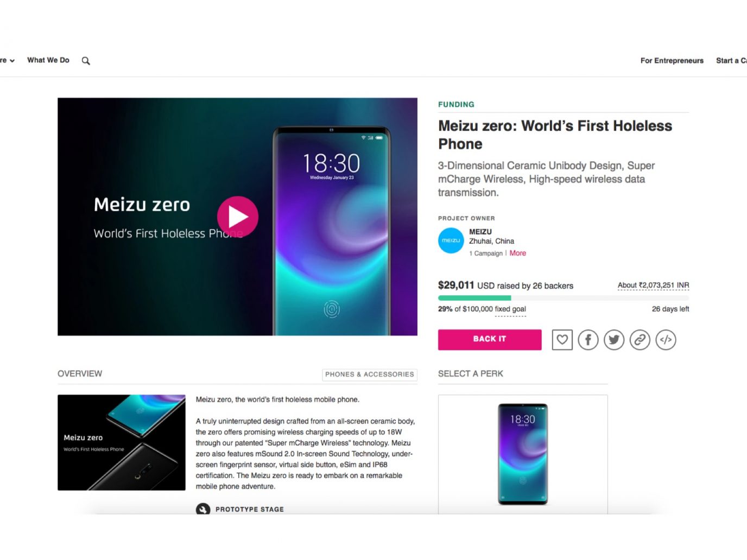Open the What We Do menu
Image resolution: width=747 pixels, height=560 pixels.
coord(48,60)
